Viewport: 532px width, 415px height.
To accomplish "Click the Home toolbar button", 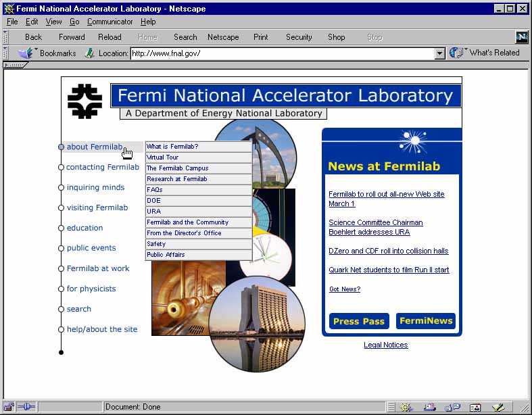I will click(147, 37).
